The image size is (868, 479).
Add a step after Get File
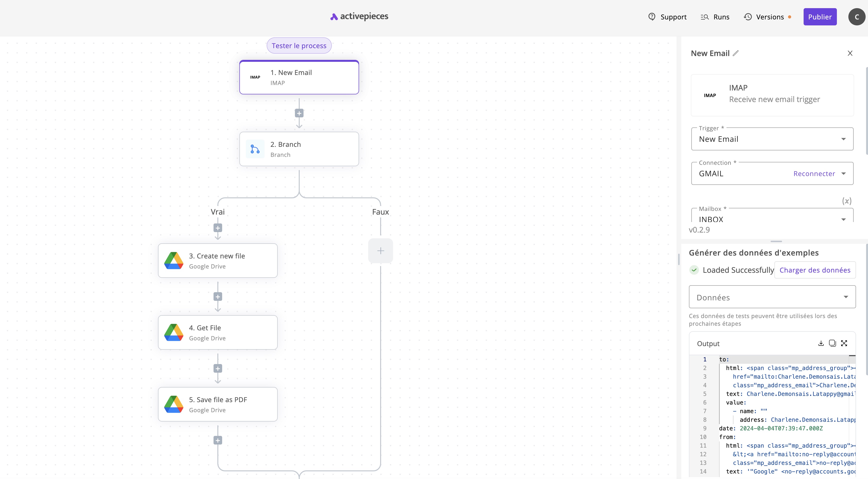218,369
